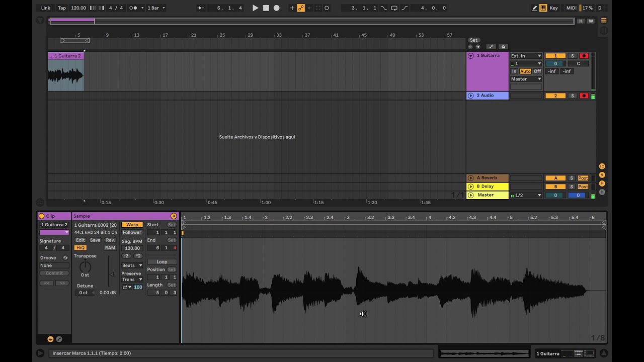This screenshot has width=644, height=362.
Task: Reverse the sample with Rev. button
Action: tap(110, 240)
